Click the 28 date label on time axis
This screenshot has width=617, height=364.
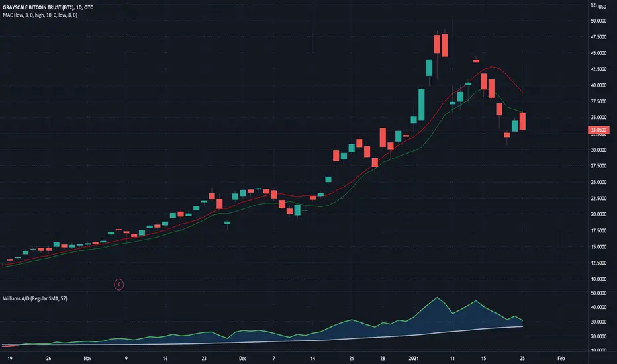pos(383,358)
